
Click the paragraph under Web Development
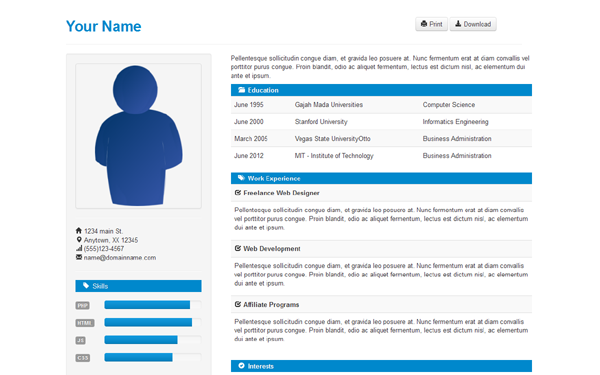click(x=381, y=274)
